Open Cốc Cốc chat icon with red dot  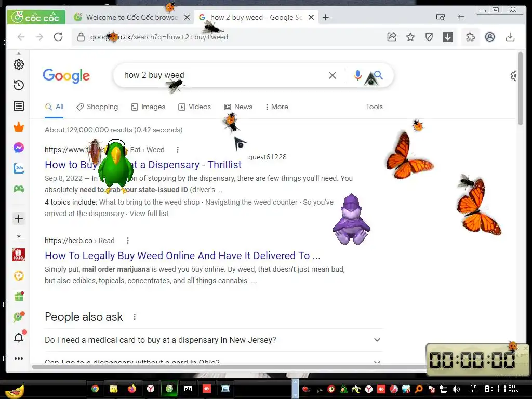pos(19,317)
